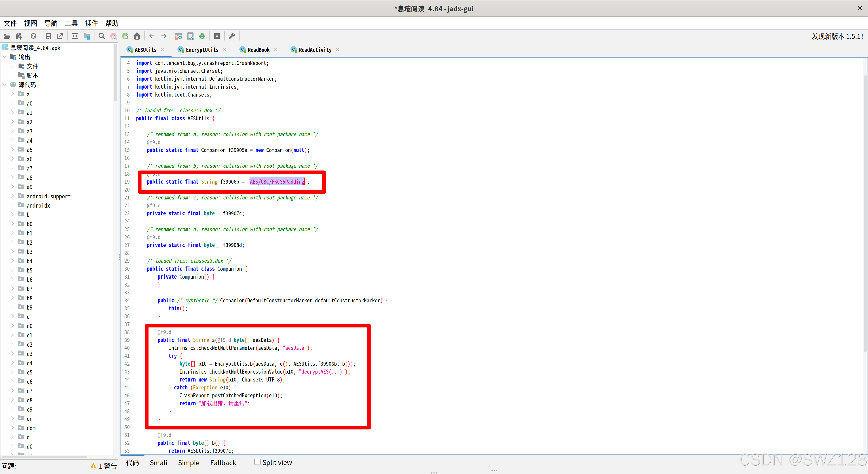This screenshot has height=474, width=868.
Task: Click the green debugger bug icon
Action: [202, 36]
